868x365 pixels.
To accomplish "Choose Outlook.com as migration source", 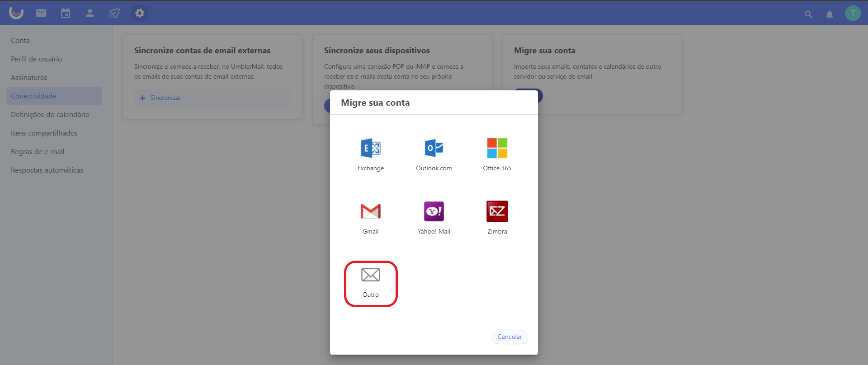I will pyautogui.click(x=434, y=148).
